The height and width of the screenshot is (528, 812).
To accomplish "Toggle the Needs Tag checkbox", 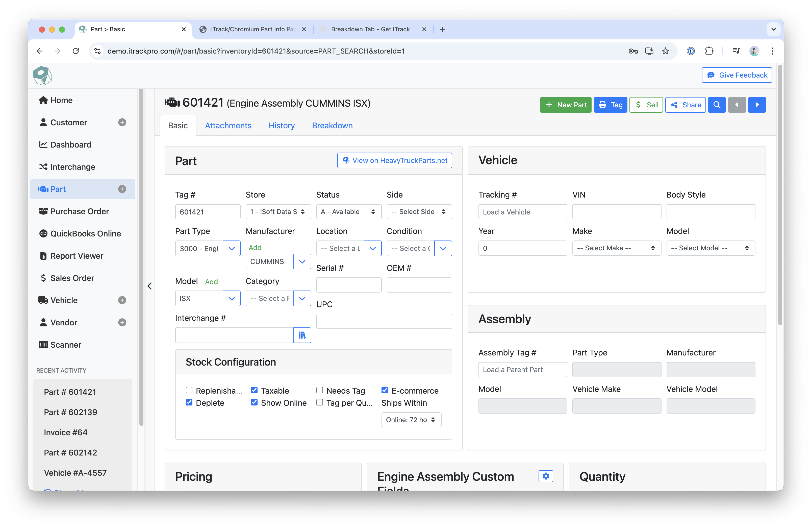I will click(319, 390).
